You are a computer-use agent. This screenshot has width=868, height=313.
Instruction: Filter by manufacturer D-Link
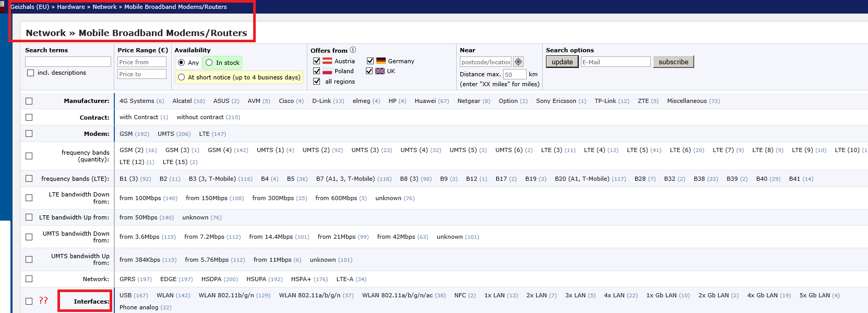point(322,101)
